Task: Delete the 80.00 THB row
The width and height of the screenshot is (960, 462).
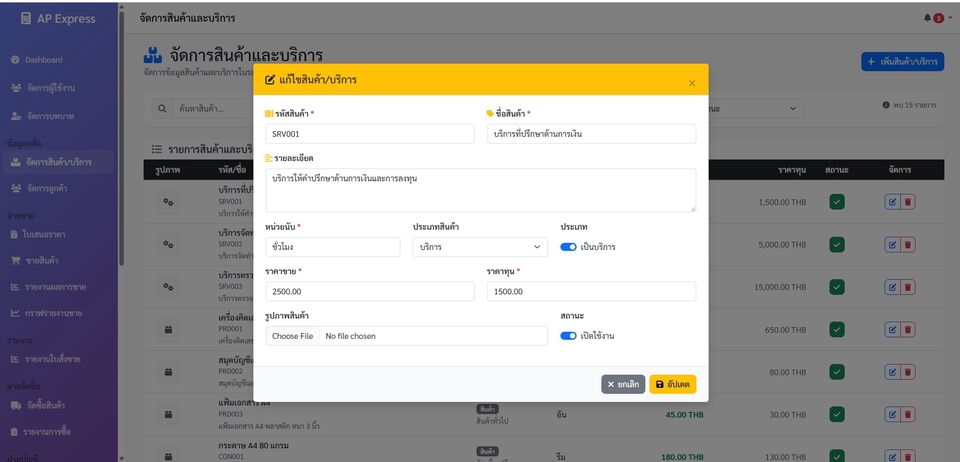Action: click(x=908, y=372)
